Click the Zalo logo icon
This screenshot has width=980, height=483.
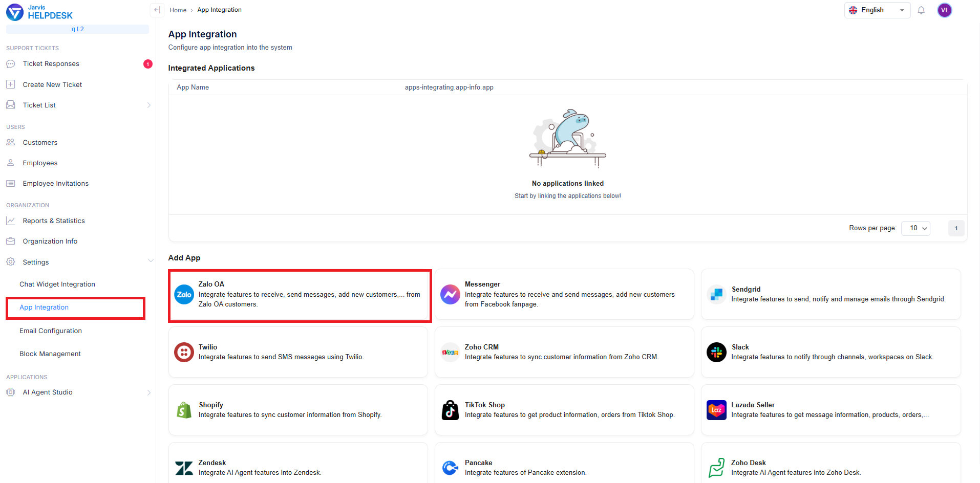[184, 294]
